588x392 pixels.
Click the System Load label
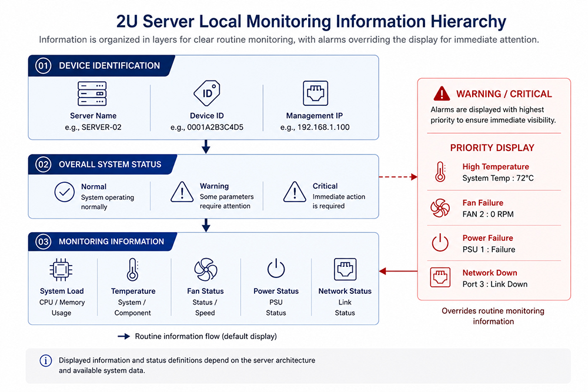coord(62,291)
